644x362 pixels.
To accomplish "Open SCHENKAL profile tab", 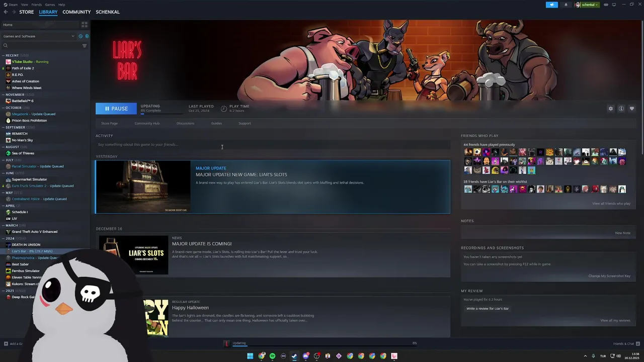I will point(108,12).
